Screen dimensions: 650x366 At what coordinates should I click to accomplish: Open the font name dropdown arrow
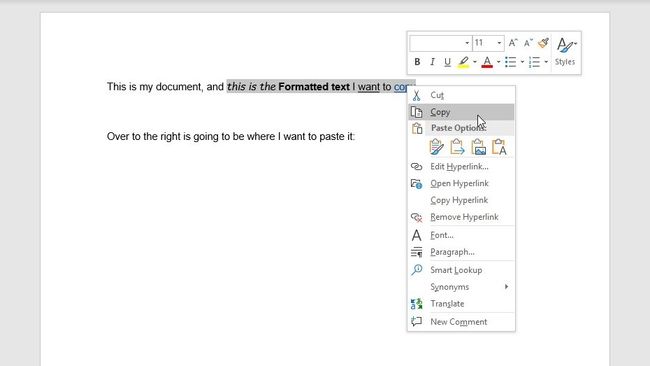pos(467,43)
